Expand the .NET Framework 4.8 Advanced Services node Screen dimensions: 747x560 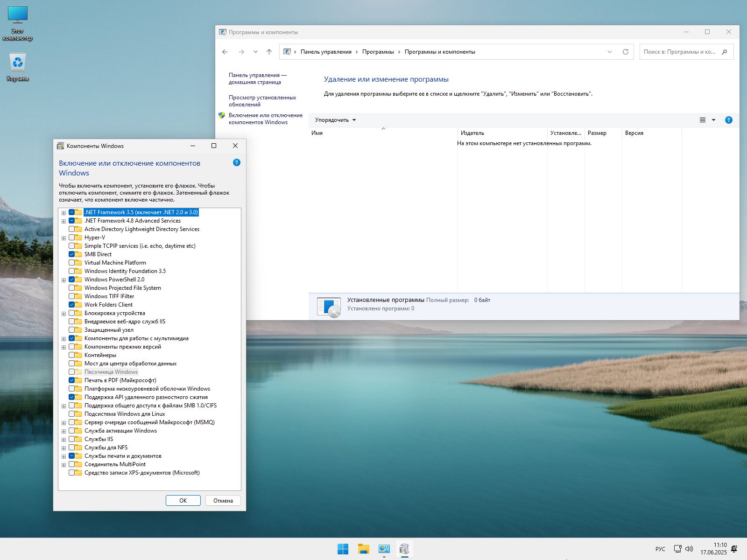tap(64, 221)
